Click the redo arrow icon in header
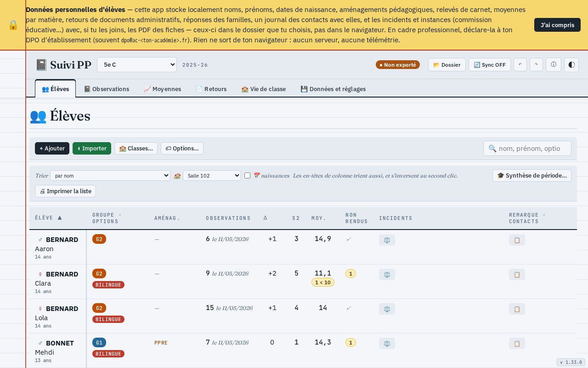Image resolution: width=588 pixels, height=368 pixels. click(536, 65)
